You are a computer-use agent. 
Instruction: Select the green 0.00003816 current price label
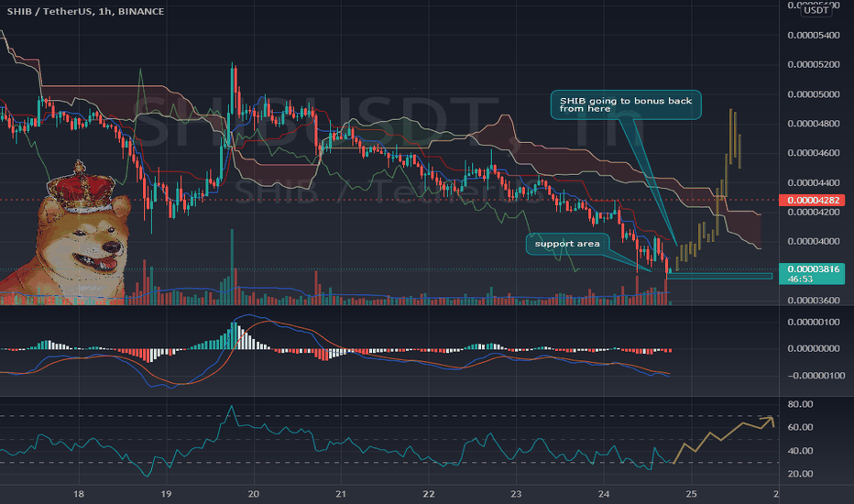click(x=812, y=269)
